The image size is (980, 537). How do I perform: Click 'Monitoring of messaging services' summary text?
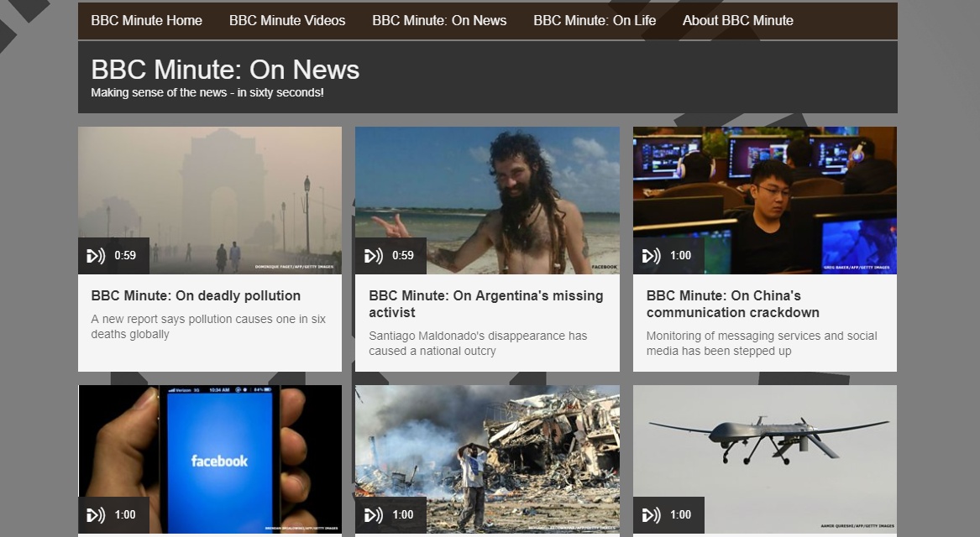click(762, 343)
